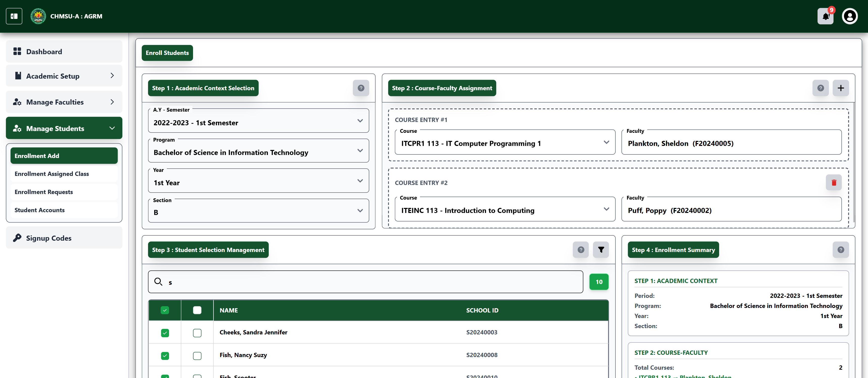Delete Course Entry #2

pyautogui.click(x=834, y=182)
